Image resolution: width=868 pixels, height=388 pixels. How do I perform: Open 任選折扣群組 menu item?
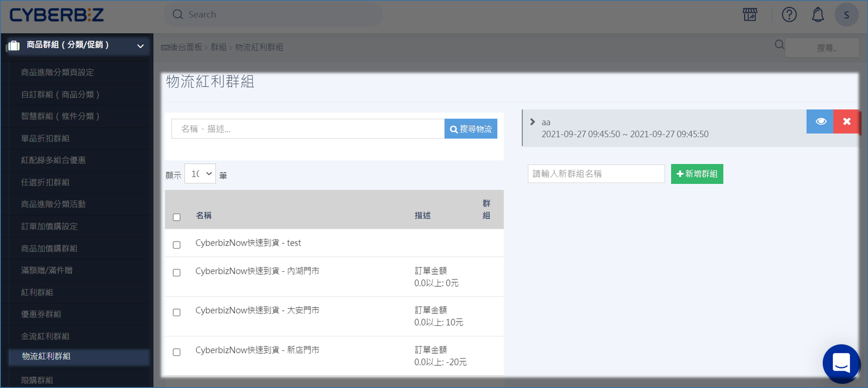click(45, 182)
